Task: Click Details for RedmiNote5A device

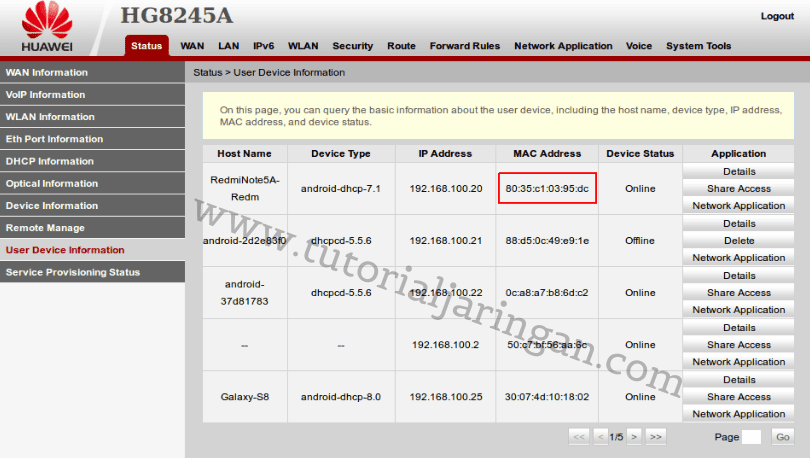Action: tap(739, 171)
